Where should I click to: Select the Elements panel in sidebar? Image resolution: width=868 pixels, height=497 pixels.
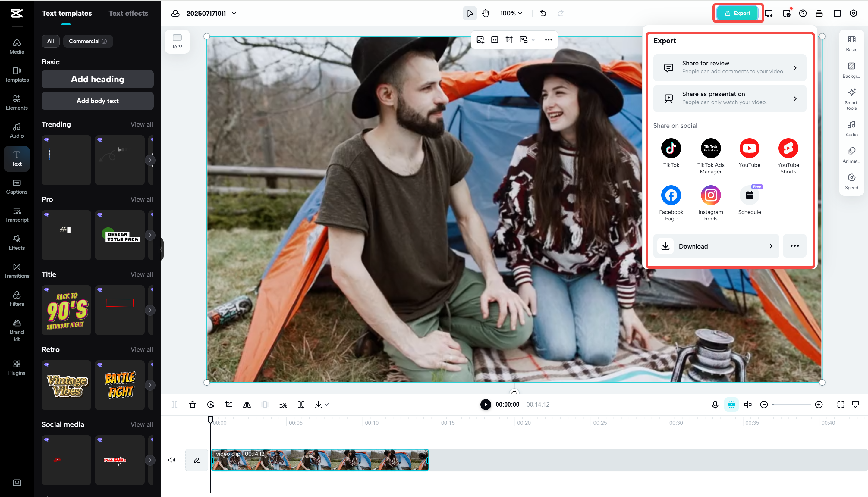pyautogui.click(x=16, y=102)
